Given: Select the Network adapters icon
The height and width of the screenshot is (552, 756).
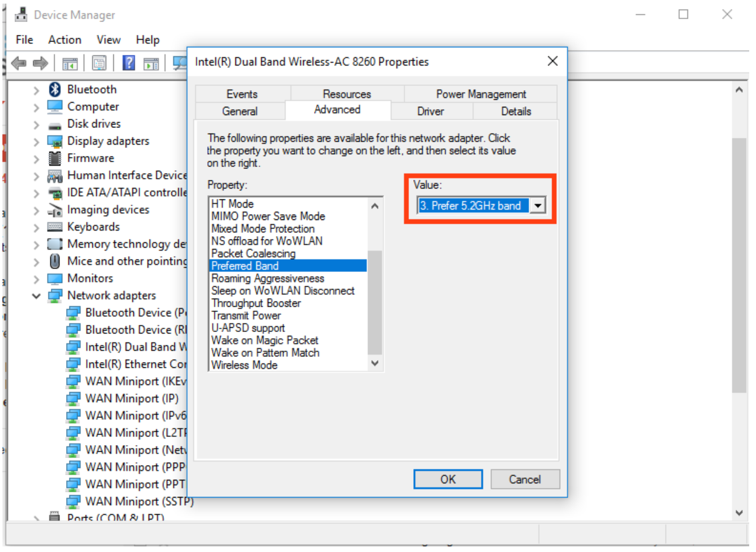Looking at the screenshot, I should (54, 296).
